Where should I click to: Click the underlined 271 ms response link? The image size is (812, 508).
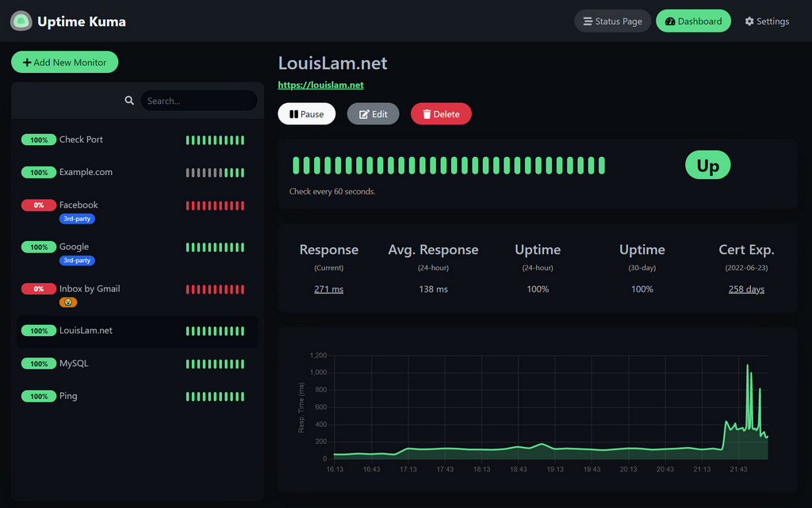328,288
